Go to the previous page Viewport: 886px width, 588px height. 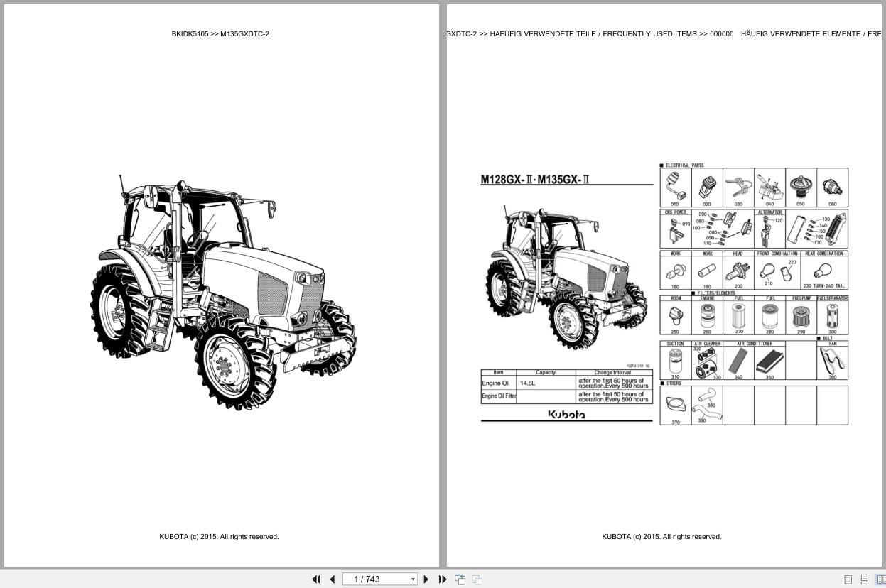click(x=332, y=579)
